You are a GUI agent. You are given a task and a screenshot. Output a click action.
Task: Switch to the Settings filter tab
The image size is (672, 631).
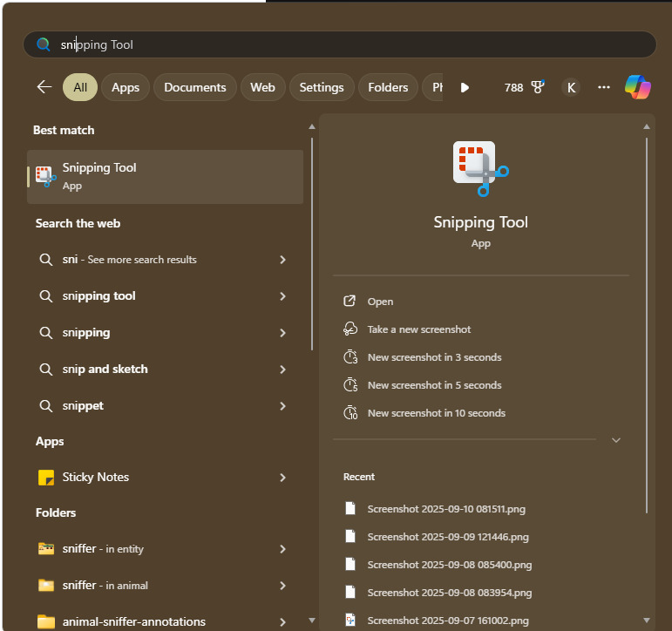[x=322, y=87]
